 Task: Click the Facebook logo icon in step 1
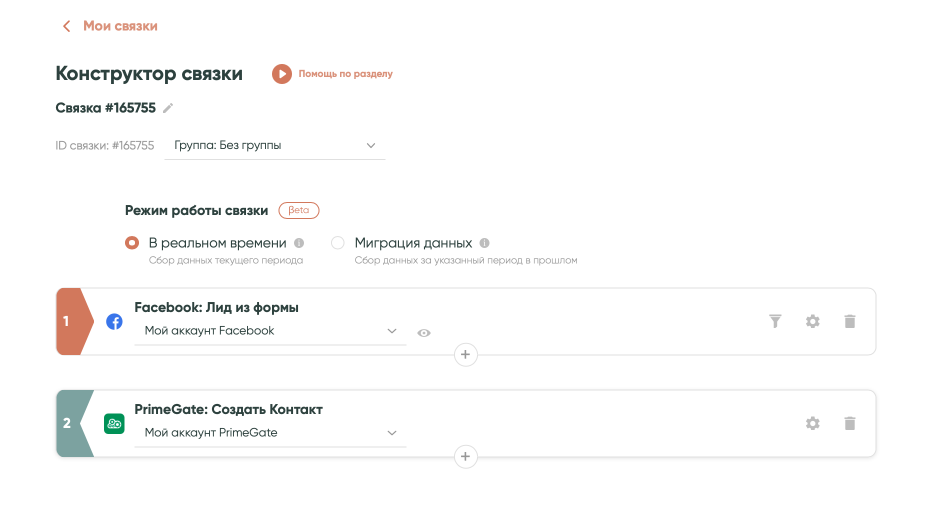point(114,322)
